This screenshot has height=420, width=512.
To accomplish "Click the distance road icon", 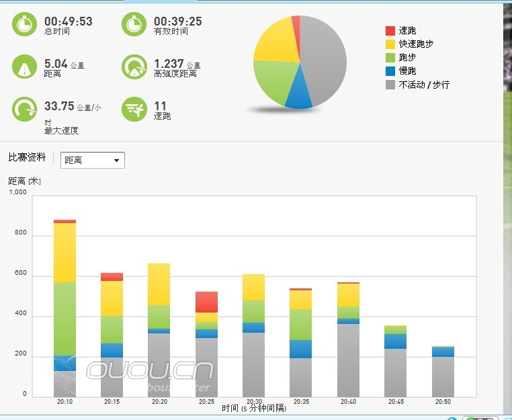I will (25, 67).
